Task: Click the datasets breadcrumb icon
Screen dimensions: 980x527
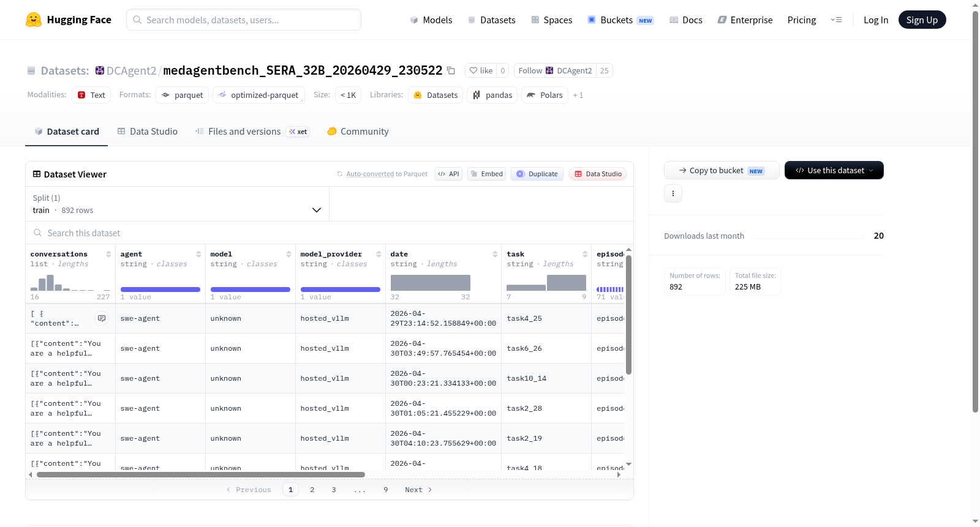Action: (x=31, y=70)
